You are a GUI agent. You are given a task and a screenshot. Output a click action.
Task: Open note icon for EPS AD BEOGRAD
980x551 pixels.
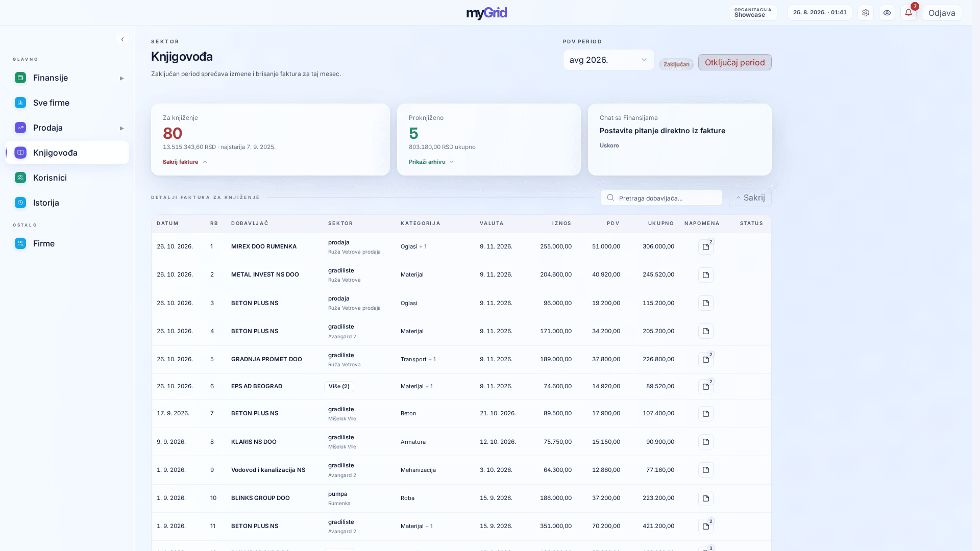(706, 387)
